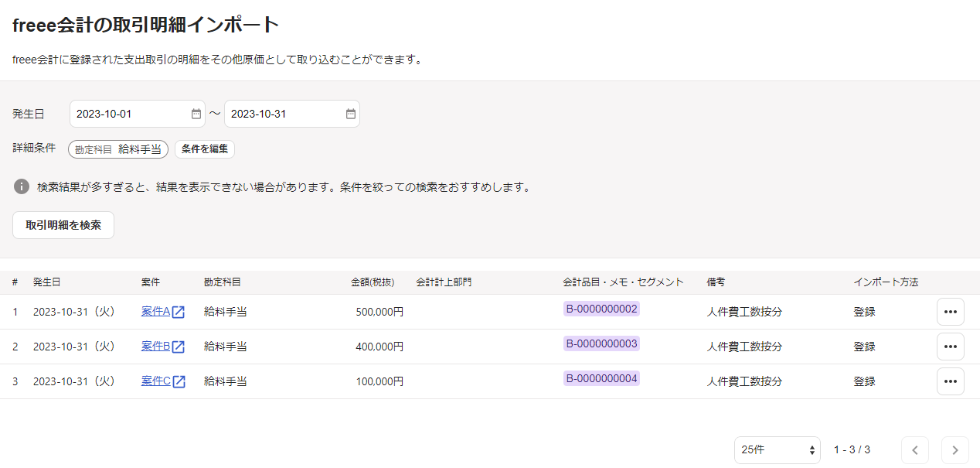Click the 条件を編集 button

[205, 149]
